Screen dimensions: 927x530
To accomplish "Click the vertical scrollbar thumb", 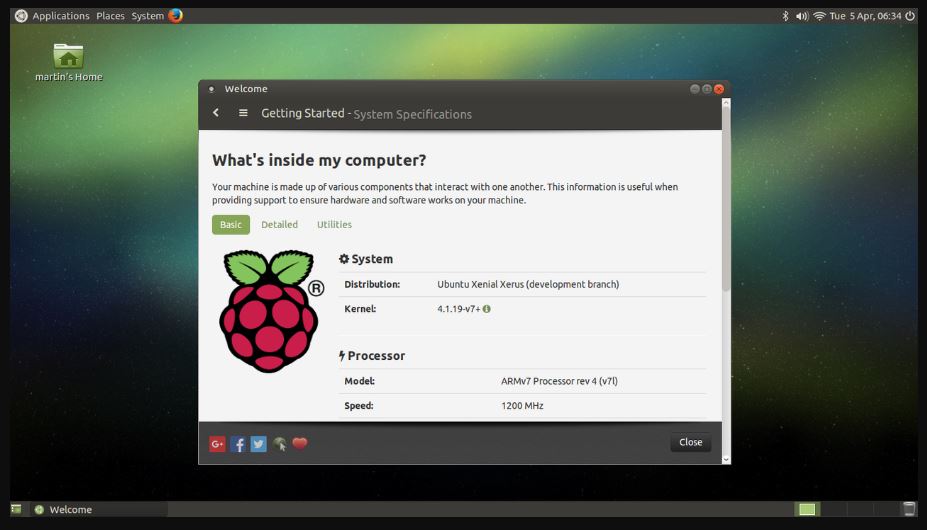I will (x=726, y=197).
